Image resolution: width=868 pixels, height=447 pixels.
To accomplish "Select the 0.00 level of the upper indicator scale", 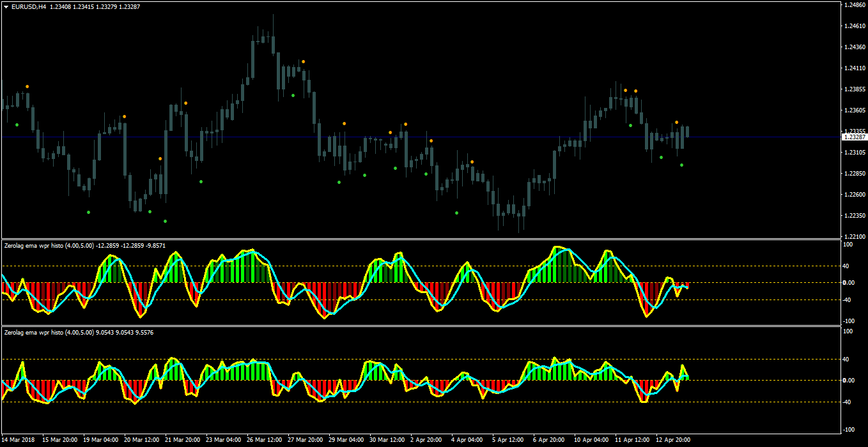I will pyautogui.click(x=849, y=283).
